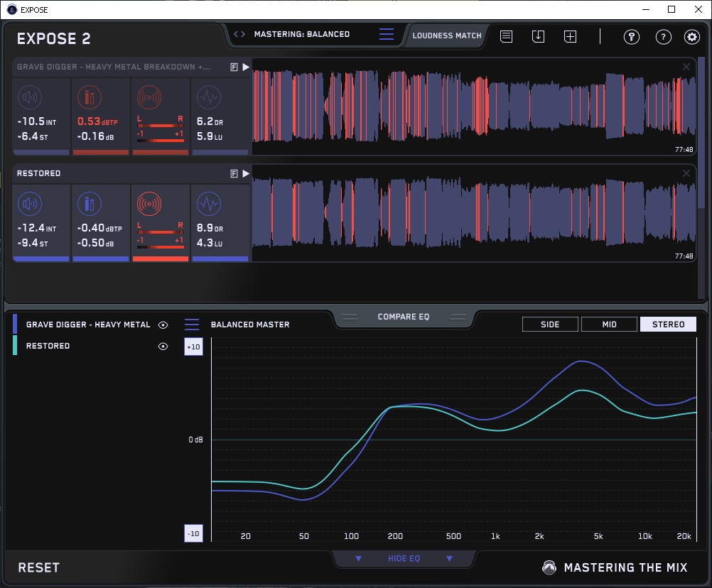Click the -0.40 dBTP true peak reading
Viewport: 712px width, 588px height.
tap(99, 228)
